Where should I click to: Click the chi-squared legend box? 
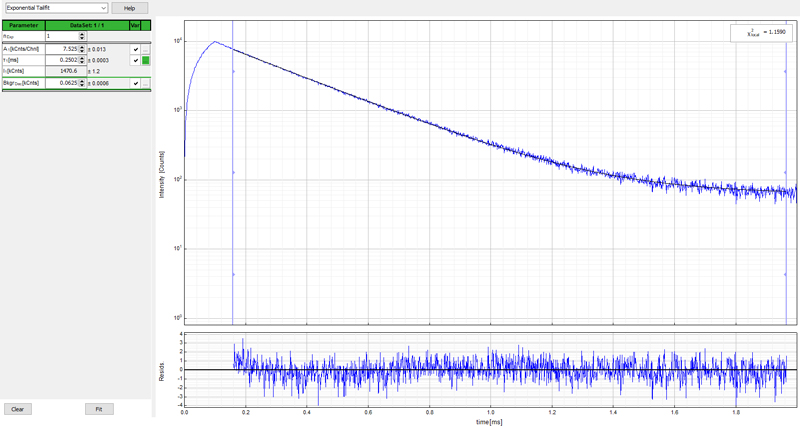pyautogui.click(x=761, y=34)
